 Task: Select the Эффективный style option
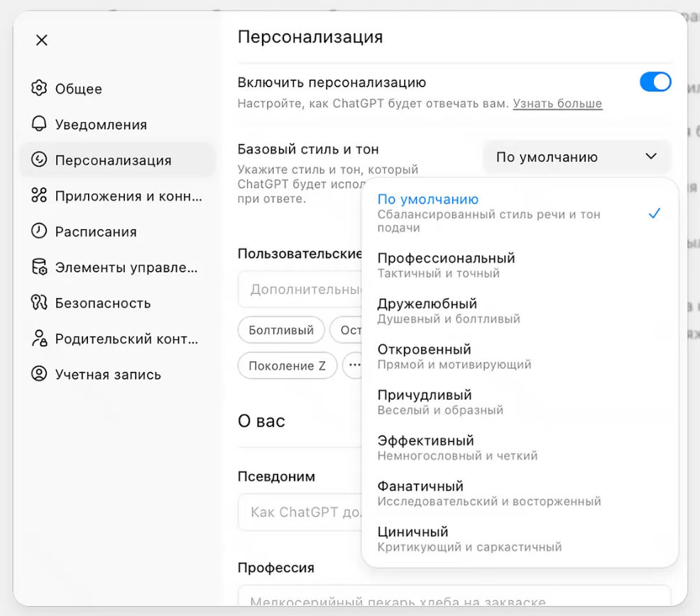(x=426, y=447)
